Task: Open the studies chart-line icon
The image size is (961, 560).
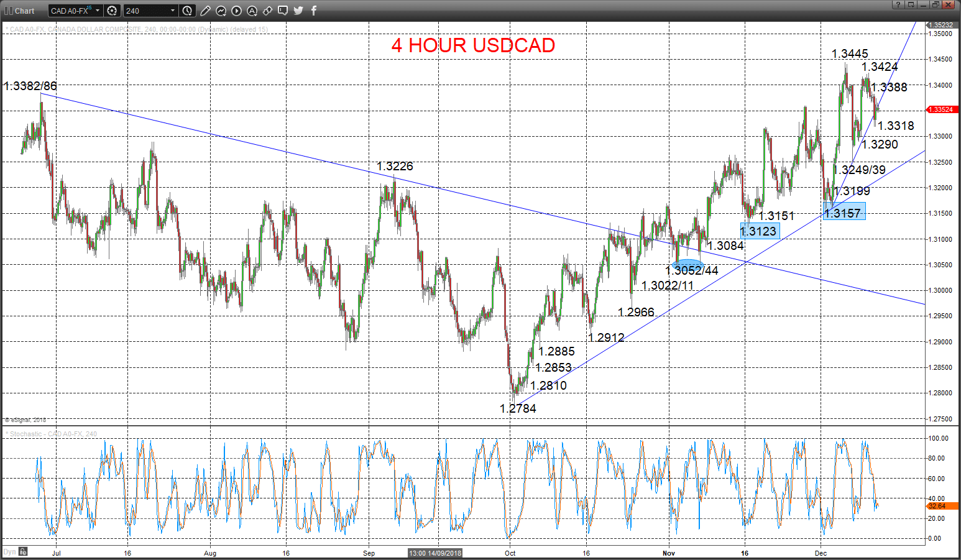Action: click(221, 11)
